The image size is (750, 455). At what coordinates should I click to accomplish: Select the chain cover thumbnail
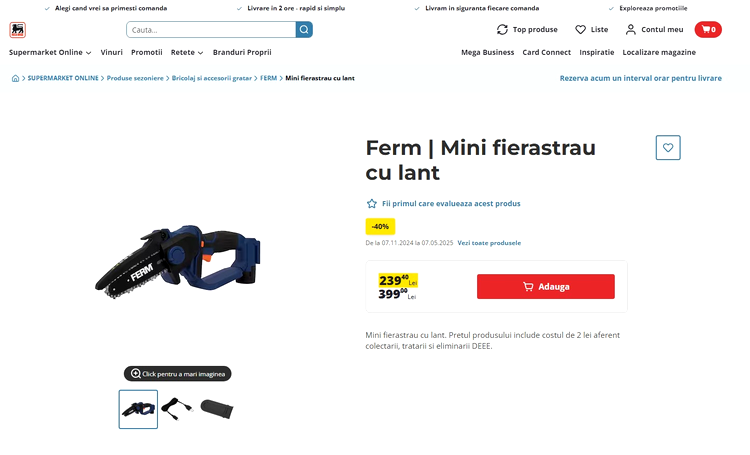(x=217, y=410)
